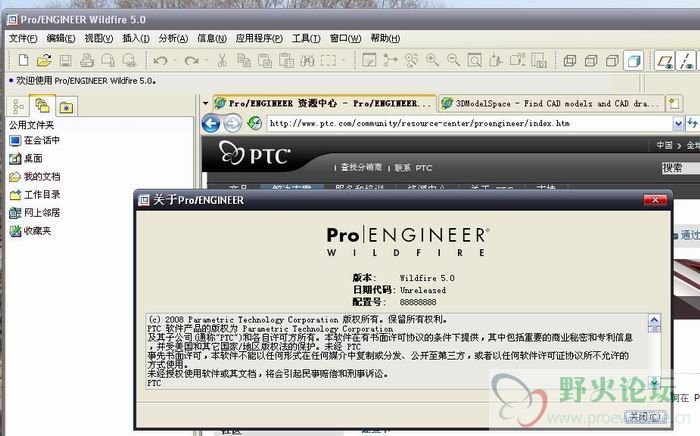Click the Cut scissors icon
The image size is (700, 436).
[x=222, y=60]
